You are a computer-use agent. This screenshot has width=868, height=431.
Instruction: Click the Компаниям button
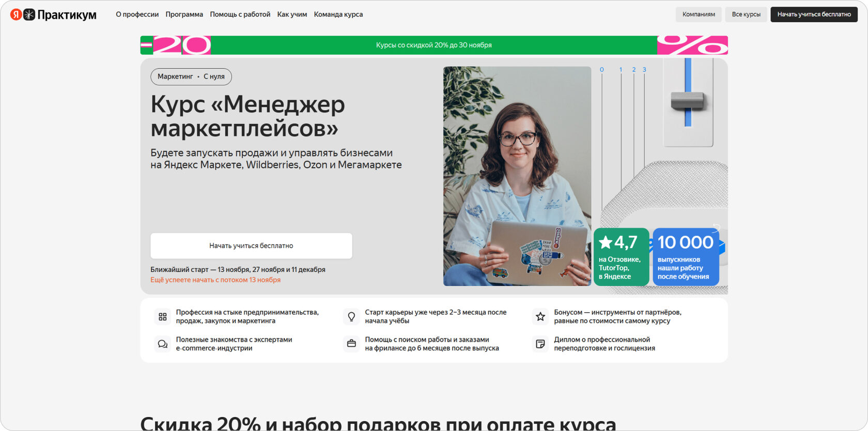pos(699,14)
